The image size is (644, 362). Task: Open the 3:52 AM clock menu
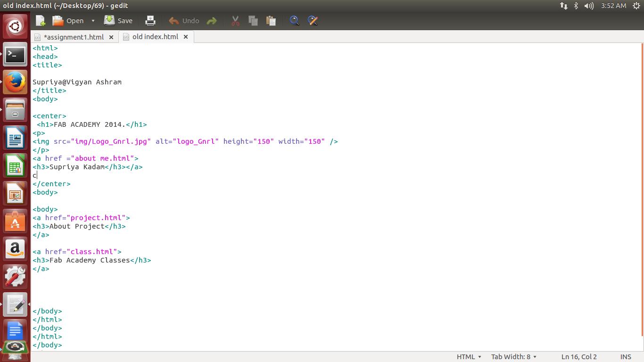pyautogui.click(x=613, y=6)
